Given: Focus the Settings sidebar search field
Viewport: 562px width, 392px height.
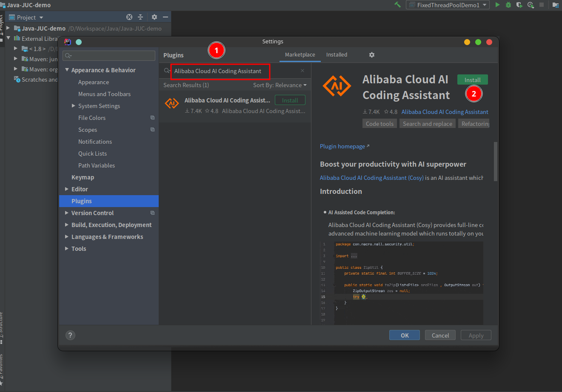Looking at the screenshot, I should click(x=109, y=56).
